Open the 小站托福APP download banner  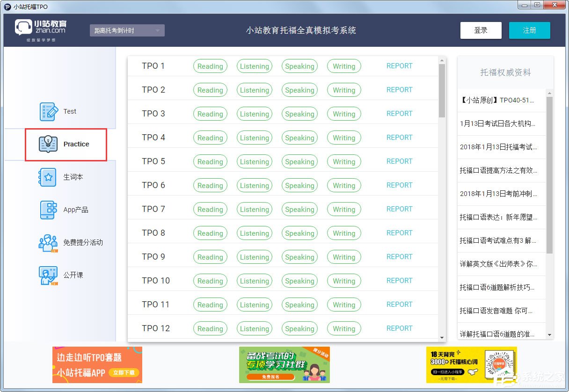[x=97, y=365]
